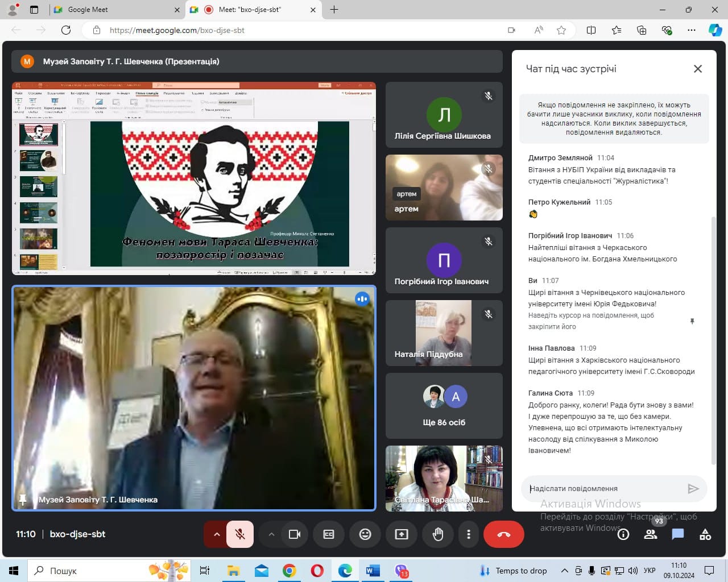This screenshot has width=728, height=582.
Task: Leave the call with red hang-up button
Action: click(504, 534)
